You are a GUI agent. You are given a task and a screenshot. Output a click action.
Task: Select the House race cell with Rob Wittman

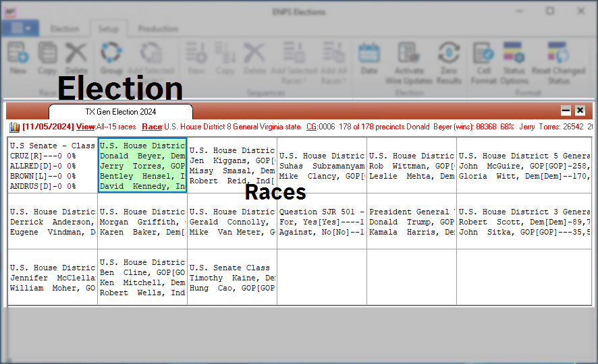[x=412, y=165]
